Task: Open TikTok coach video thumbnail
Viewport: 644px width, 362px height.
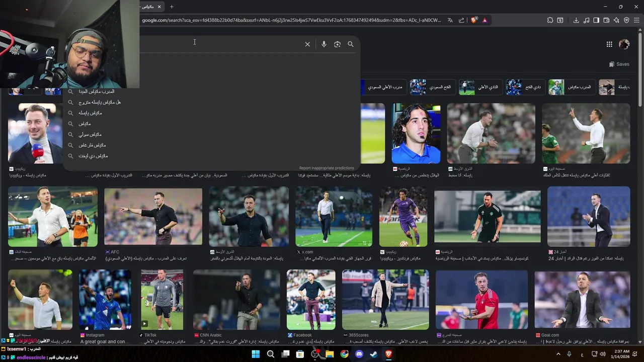Action: (x=162, y=300)
